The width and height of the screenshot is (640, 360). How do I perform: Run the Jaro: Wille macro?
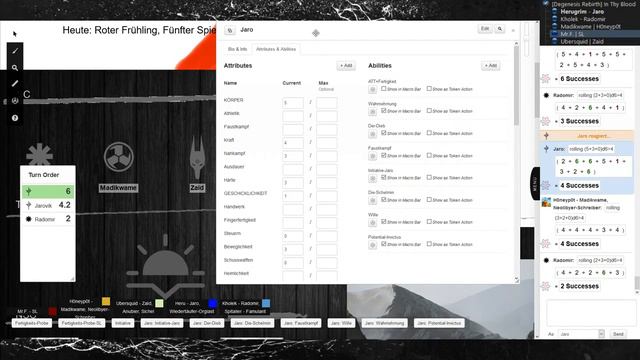(x=341, y=323)
